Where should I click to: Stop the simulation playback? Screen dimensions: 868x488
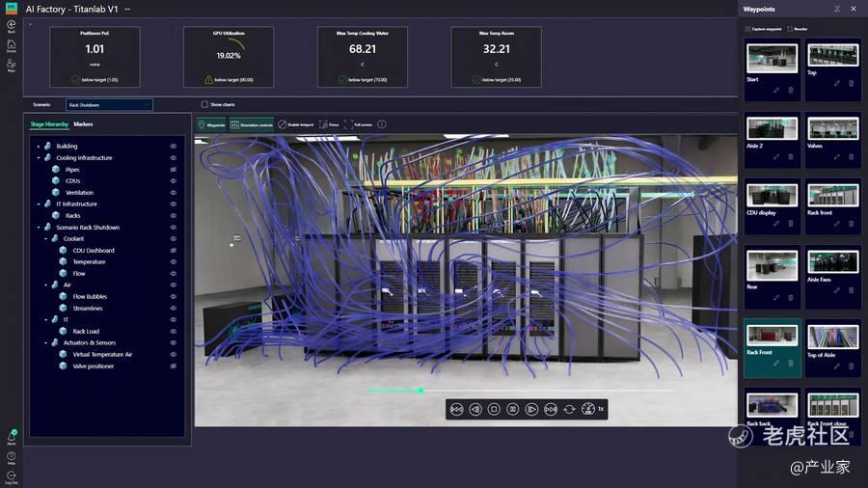click(x=494, y=410)
